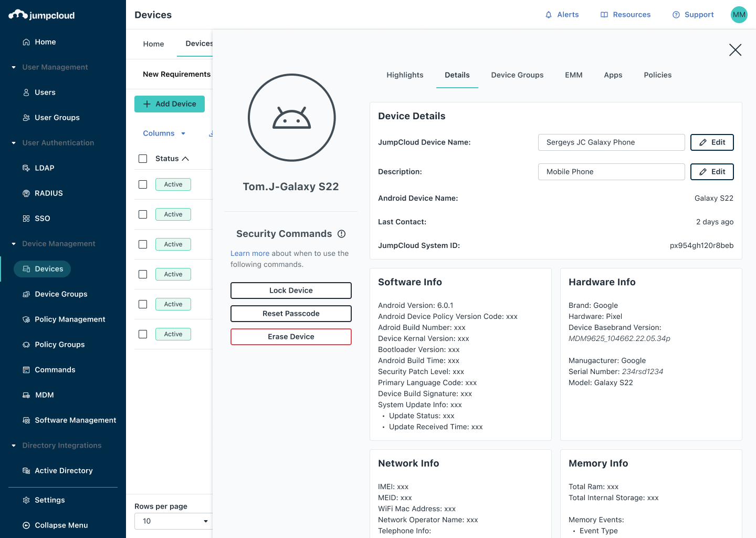Go to the Home tab in Devices

click(x=153, y=44)
